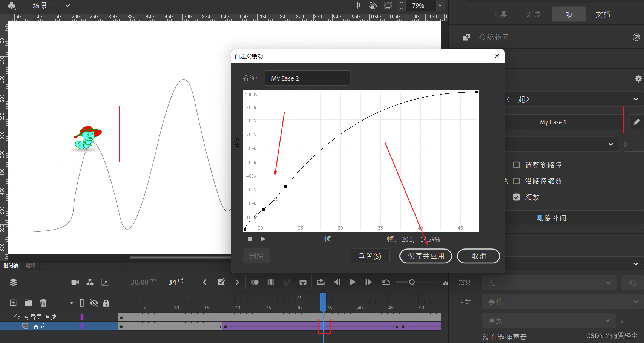Click the Edit Multiple Frames icon
This screenshot has width=644, height=343.
[x=271, y=282]
